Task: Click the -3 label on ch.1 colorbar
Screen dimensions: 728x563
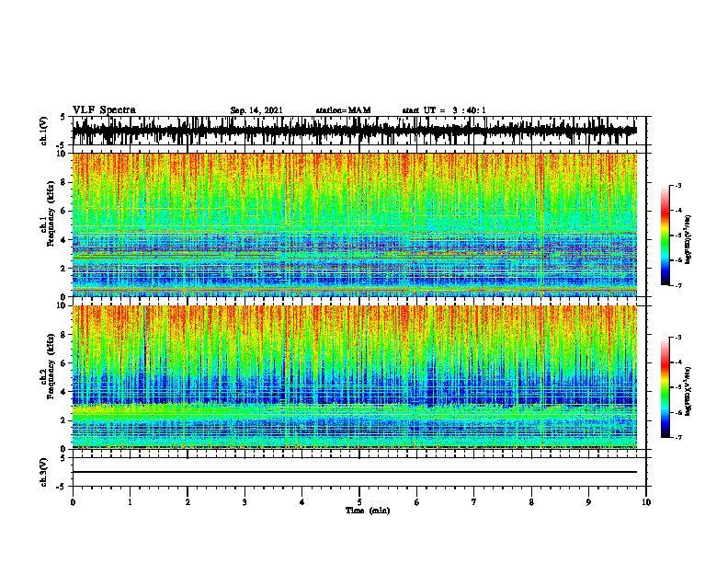Action: pos(677,186)
